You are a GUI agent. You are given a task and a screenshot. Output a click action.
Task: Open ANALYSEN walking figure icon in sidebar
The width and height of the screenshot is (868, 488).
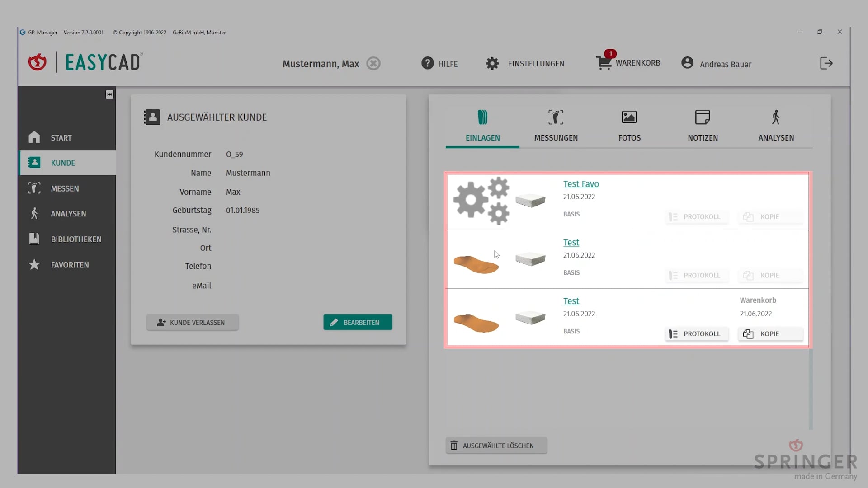point(34,213)
